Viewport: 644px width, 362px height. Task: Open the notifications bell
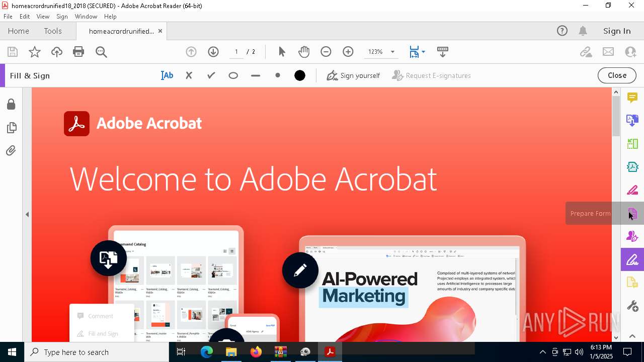[x=583, y=31]
